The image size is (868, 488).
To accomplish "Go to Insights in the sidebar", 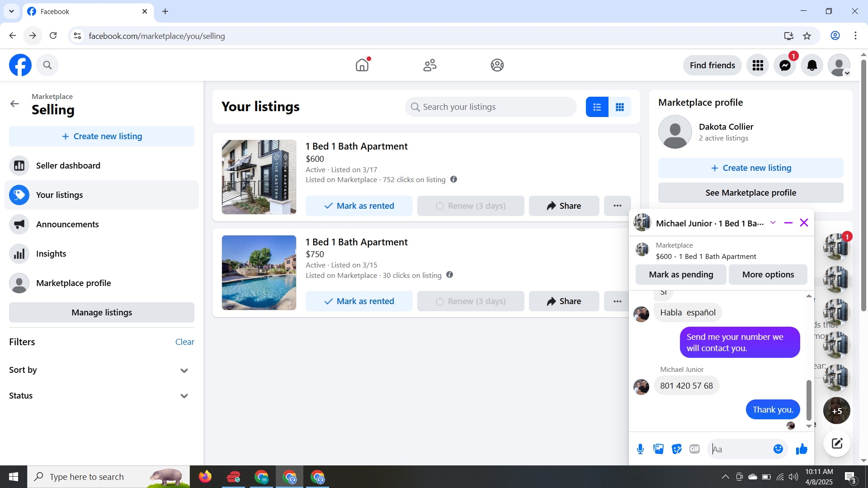I will (x=51, y=253).
